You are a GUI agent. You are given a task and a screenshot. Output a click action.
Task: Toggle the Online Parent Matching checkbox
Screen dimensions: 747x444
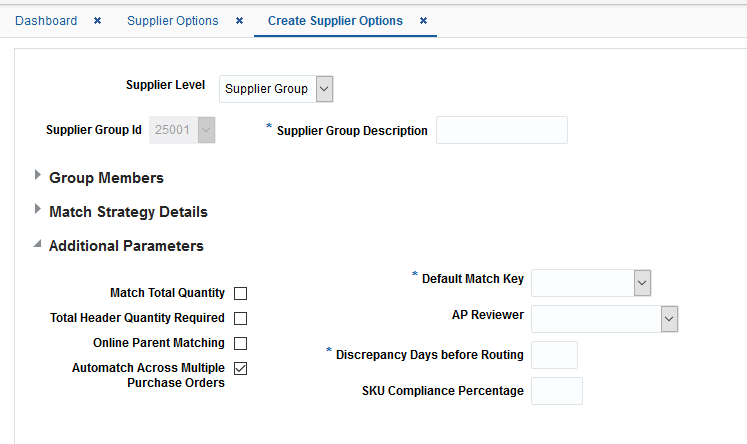[x=240, y=343]
